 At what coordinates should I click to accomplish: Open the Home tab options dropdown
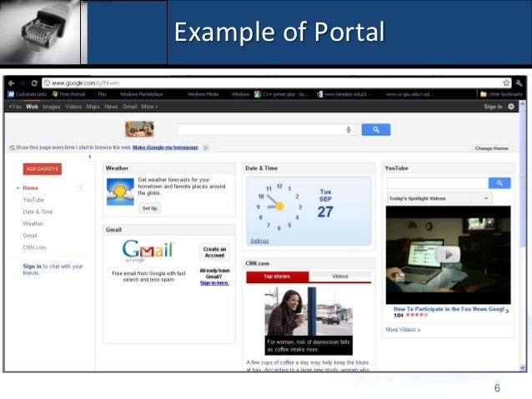pos(80,187)
